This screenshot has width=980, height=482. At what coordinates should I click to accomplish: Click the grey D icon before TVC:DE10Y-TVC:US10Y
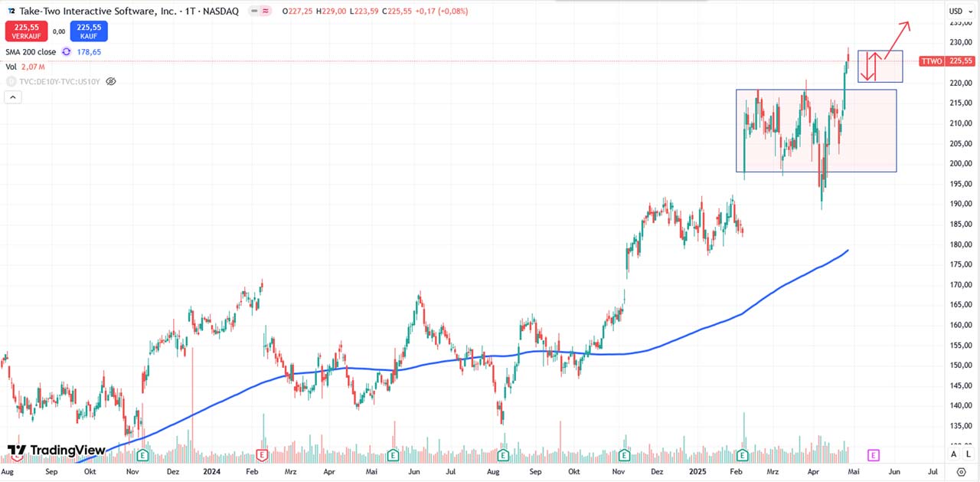[11, 81]
